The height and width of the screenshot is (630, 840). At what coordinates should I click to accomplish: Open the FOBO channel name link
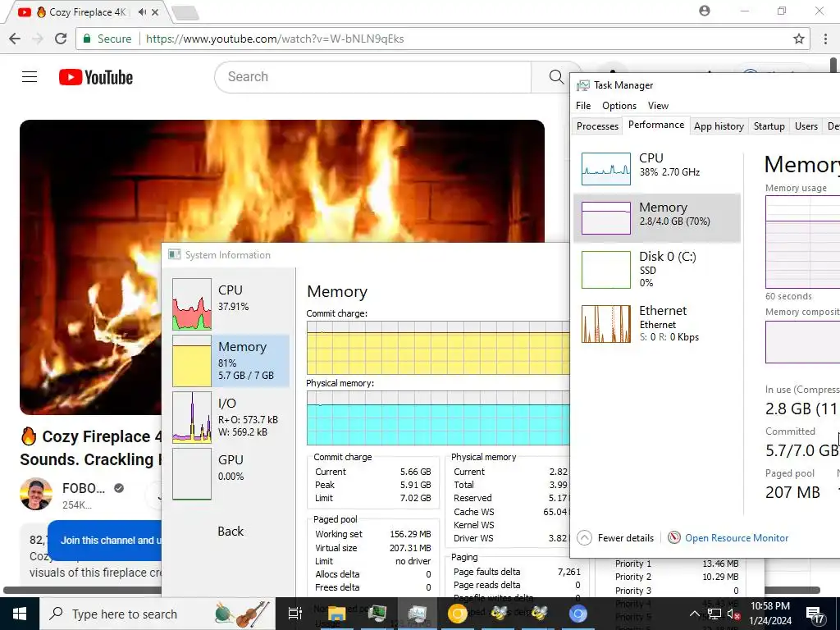click(84, 488)
